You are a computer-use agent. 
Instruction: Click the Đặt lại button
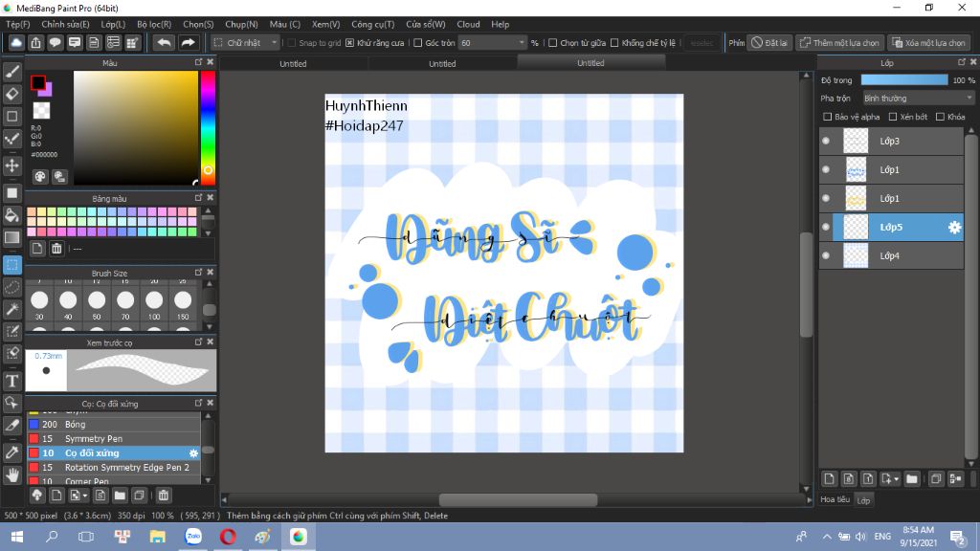(770, 43)
